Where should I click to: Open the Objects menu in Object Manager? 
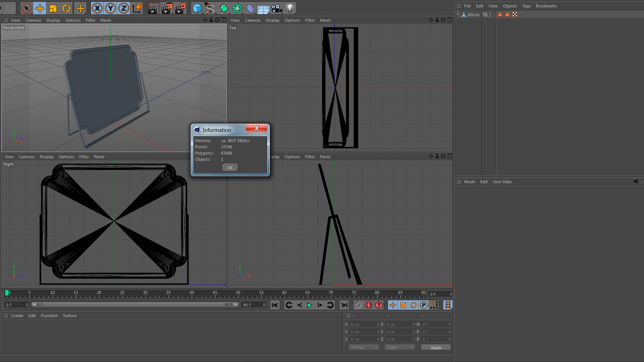coord(510,6)
